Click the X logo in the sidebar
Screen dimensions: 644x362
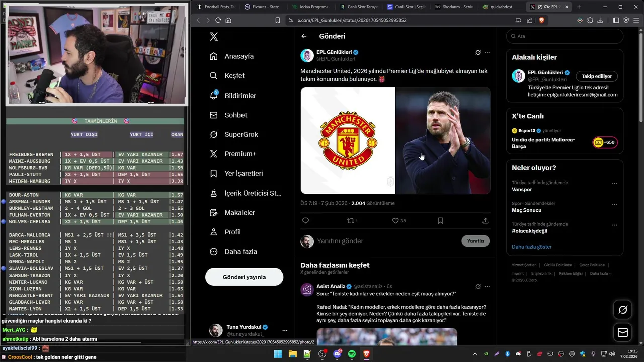214,37
